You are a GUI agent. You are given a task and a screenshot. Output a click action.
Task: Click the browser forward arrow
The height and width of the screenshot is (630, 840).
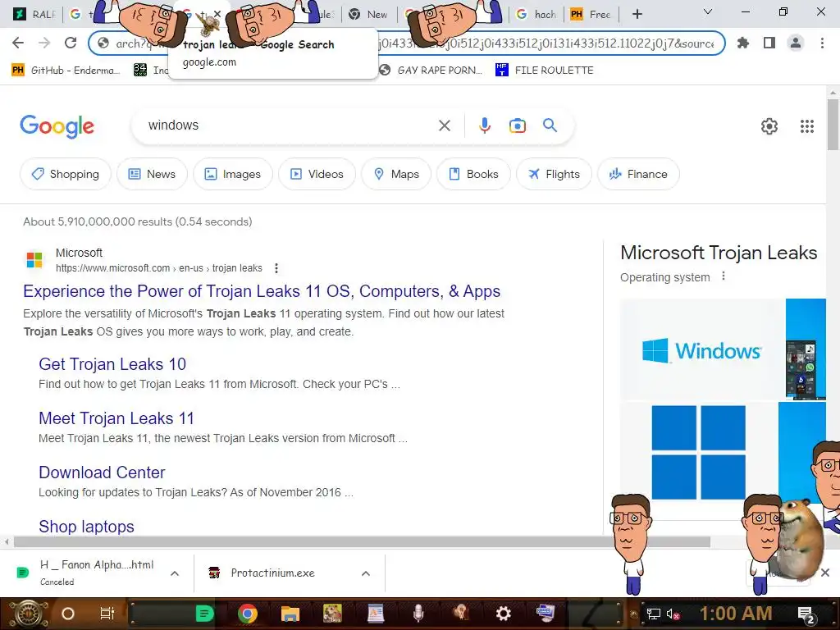[x=44, y=43]
